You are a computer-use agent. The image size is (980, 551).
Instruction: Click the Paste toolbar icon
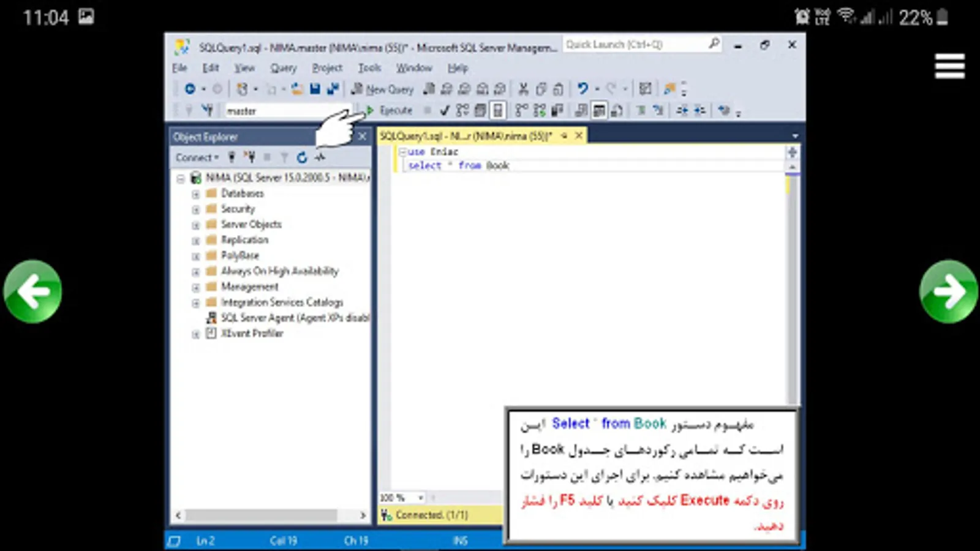pyautogui.click(x=558, y=89)
